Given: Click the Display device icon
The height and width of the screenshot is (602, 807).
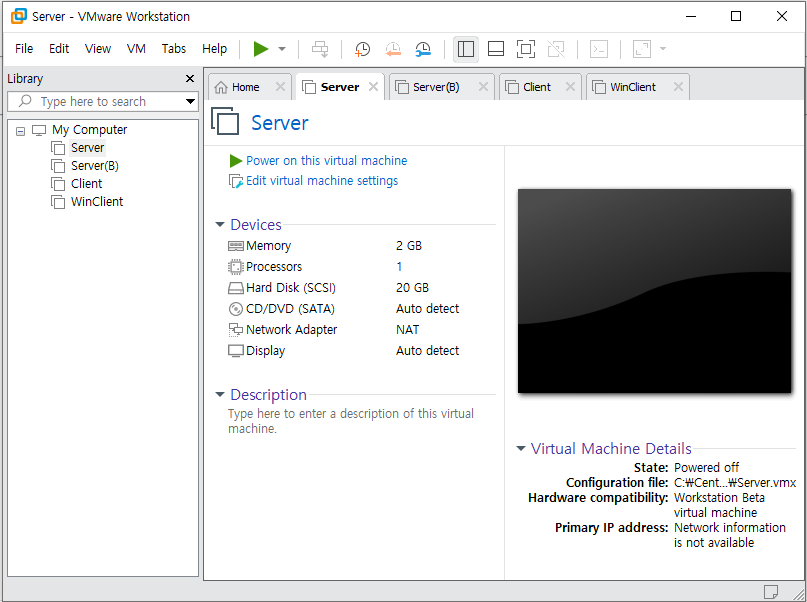Looking at the screenshot, I should coord(235,351).
